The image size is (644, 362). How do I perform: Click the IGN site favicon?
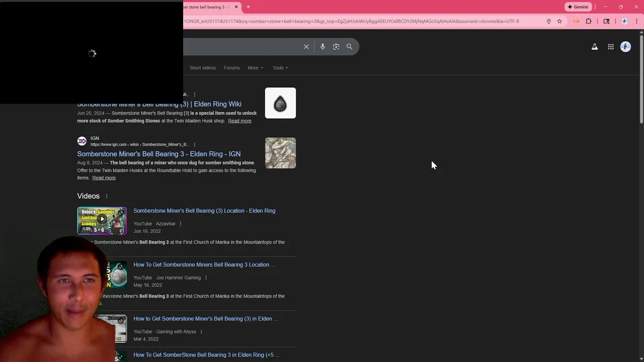[x=82, y=141]
